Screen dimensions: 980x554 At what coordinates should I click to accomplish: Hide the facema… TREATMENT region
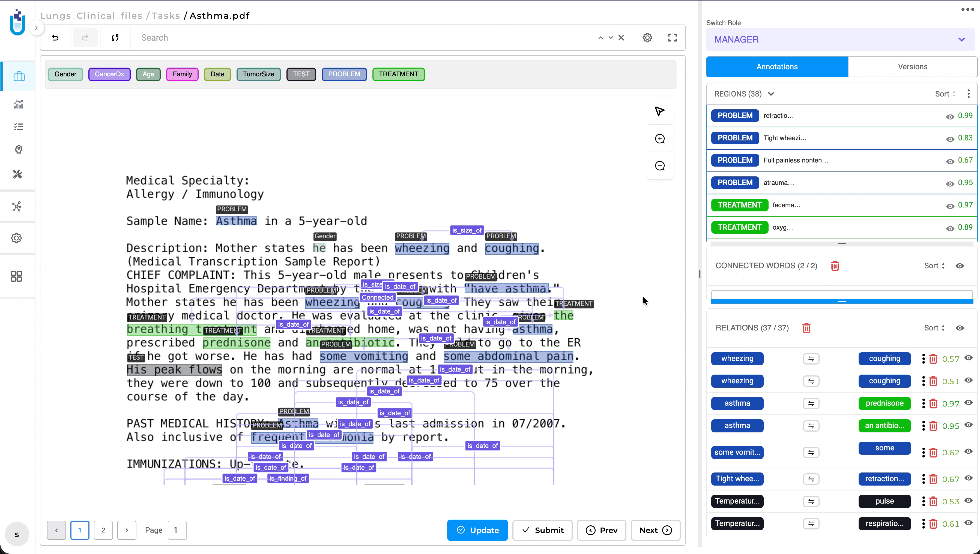[x=950, y=206]
